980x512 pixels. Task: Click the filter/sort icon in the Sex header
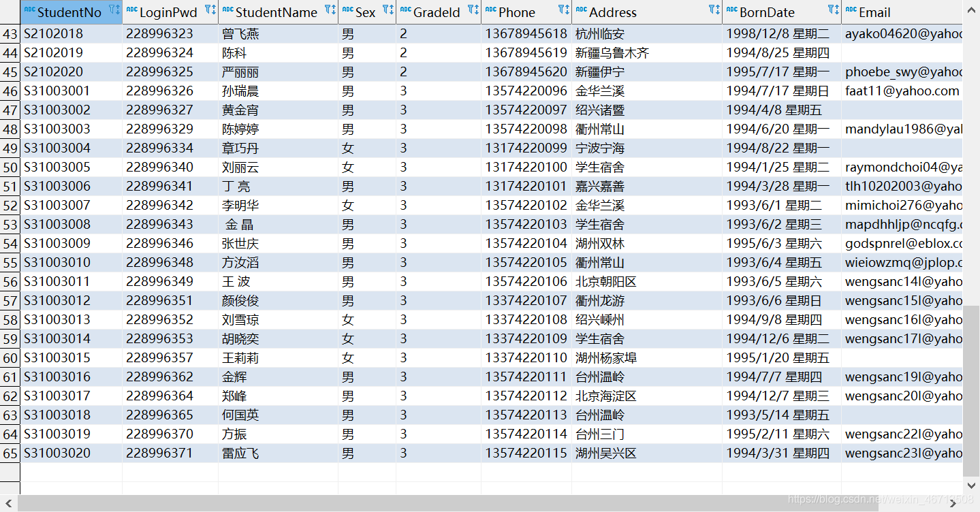pyautogui.click(x=388, y=10)
